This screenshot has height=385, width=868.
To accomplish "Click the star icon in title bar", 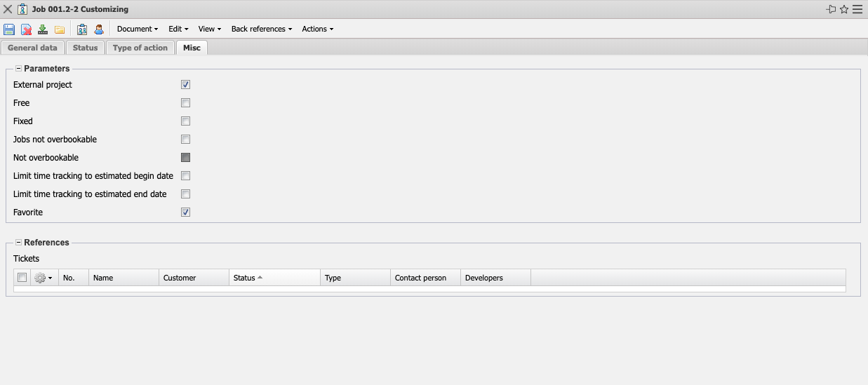I will coord(844,9).
